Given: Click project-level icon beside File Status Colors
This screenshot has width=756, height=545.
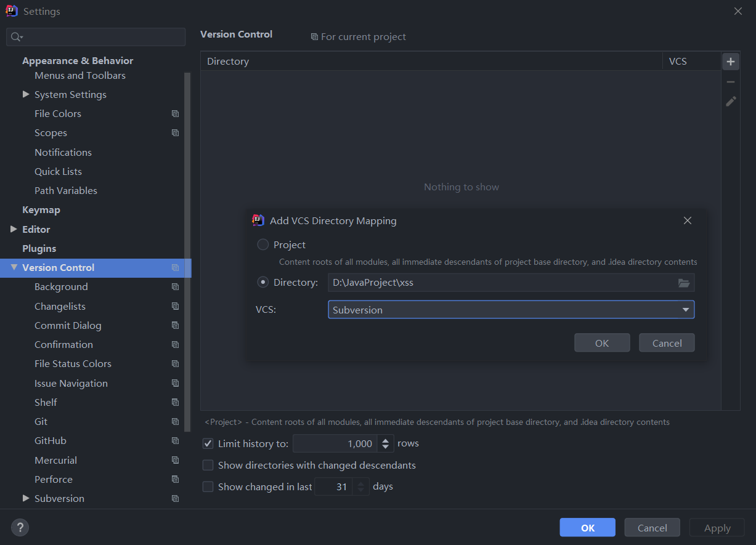Looking at the screenshot, I should (176, 364).
